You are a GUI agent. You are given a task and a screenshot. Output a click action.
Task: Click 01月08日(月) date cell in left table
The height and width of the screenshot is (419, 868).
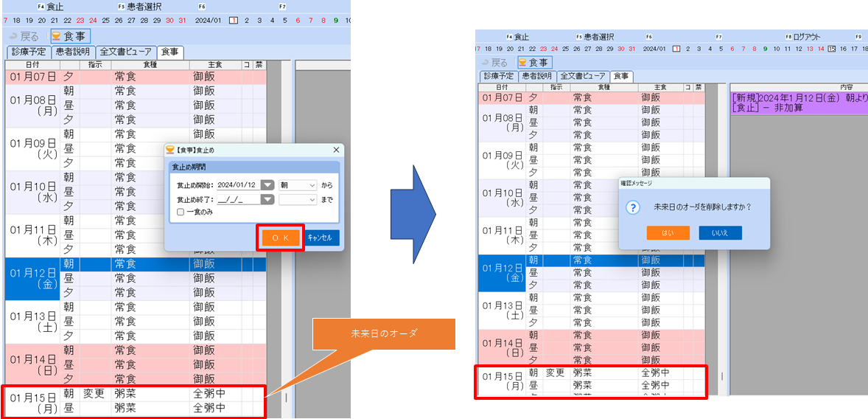point(32,106)
